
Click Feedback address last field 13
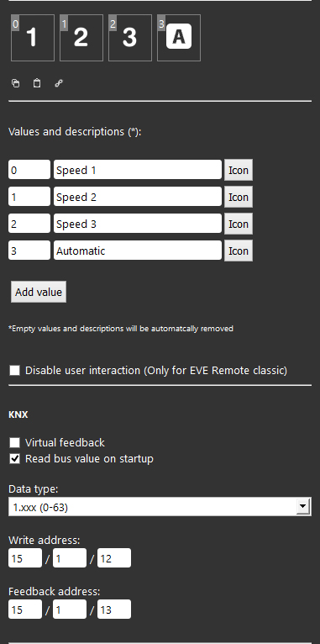pyautogui.click(x=114, y=610)
